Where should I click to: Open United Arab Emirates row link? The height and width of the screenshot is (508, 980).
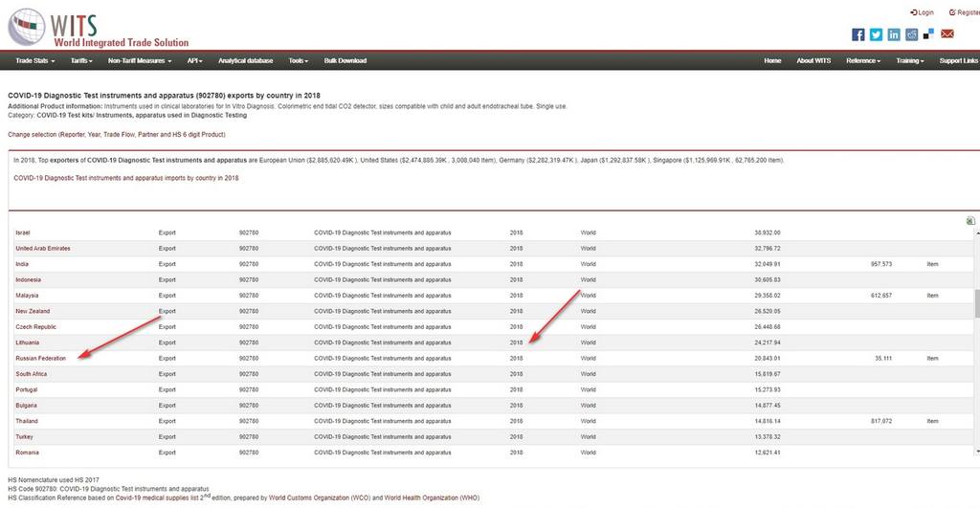[x=43, y=249]
